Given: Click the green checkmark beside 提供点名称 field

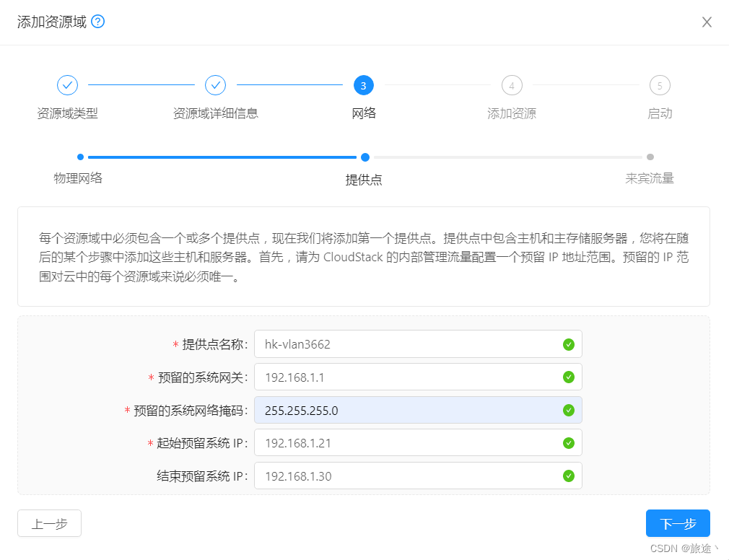Looking at the screenshot, I should 569,344.
